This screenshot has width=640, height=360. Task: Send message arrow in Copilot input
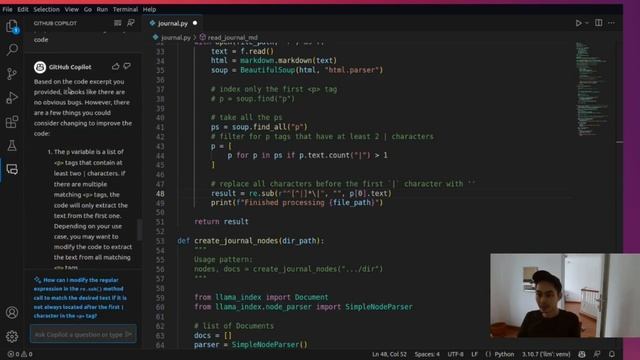click(129, 334)
